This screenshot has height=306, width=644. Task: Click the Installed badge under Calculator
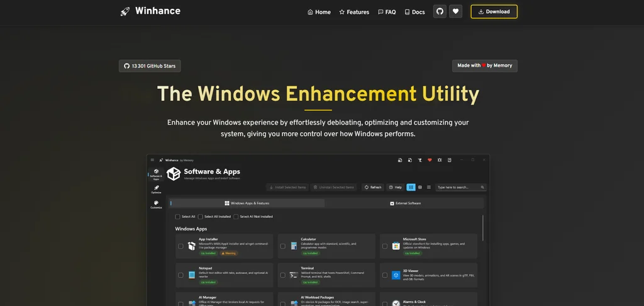[x=311, y=253]
